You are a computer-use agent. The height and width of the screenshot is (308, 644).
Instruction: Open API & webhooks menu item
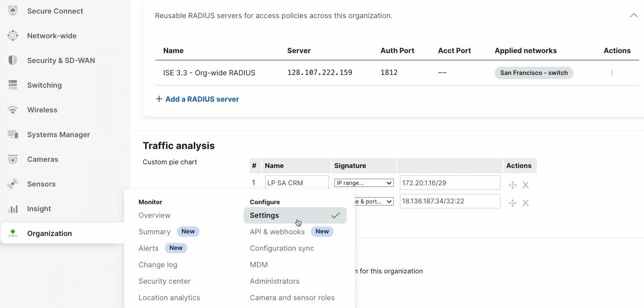click(x=277, y=232)
